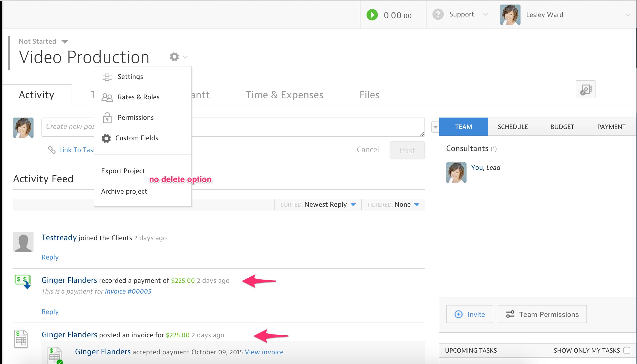Open the Sorted Newest Reply dropdown
This screenshot has height=364, width=637.
353,205
